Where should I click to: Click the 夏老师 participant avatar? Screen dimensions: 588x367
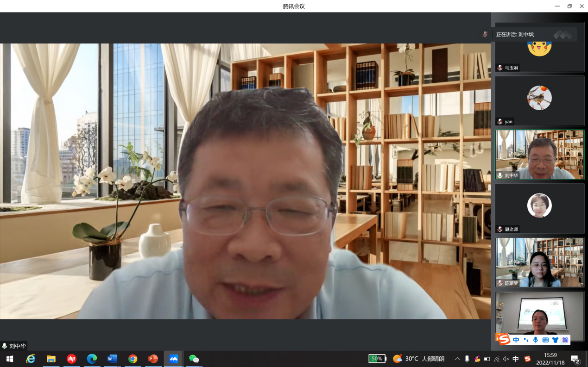[539, 205]
